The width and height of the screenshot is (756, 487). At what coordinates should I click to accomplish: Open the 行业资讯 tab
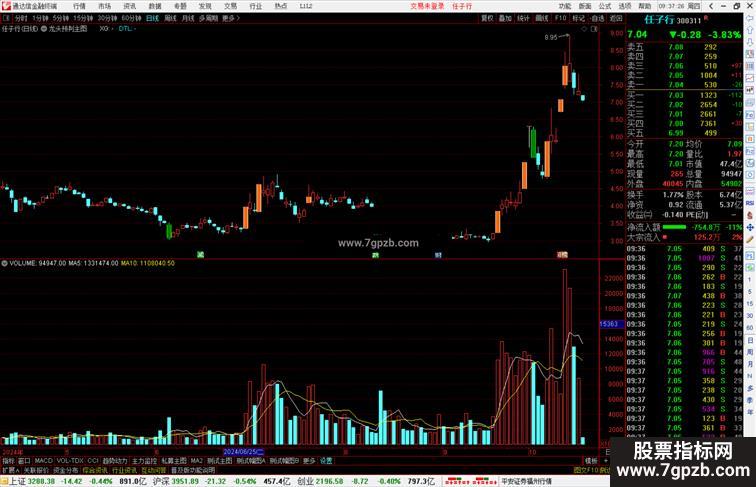tap(124, 470)
